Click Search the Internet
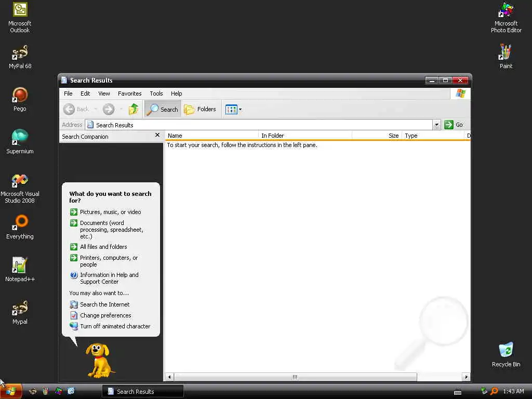This screenshot has width=532, height=399. coord(100,304)
